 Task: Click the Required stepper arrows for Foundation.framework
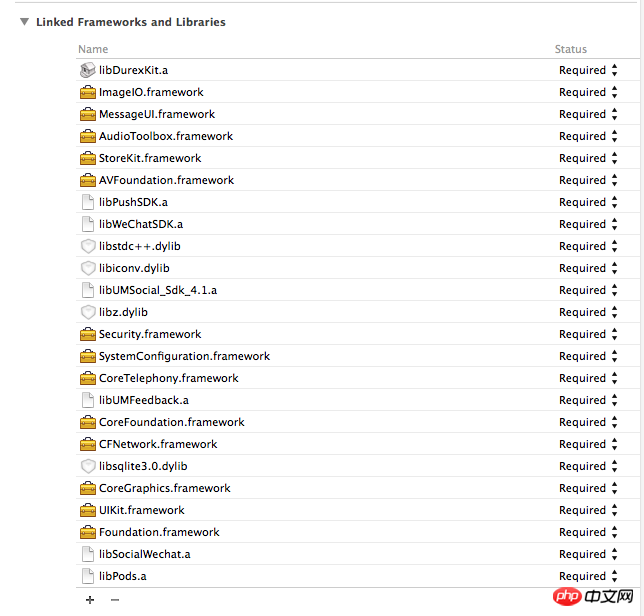614,532
